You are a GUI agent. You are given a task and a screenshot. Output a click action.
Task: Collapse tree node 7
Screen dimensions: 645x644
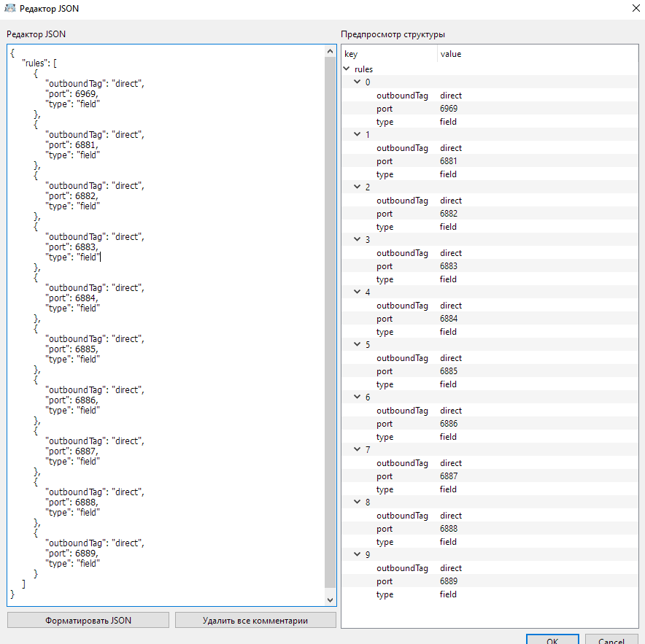click(357, 449)
